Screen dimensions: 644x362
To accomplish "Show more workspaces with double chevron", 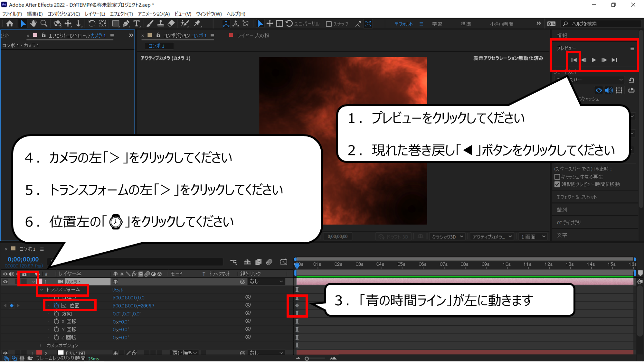I will (x=538, y=23).
